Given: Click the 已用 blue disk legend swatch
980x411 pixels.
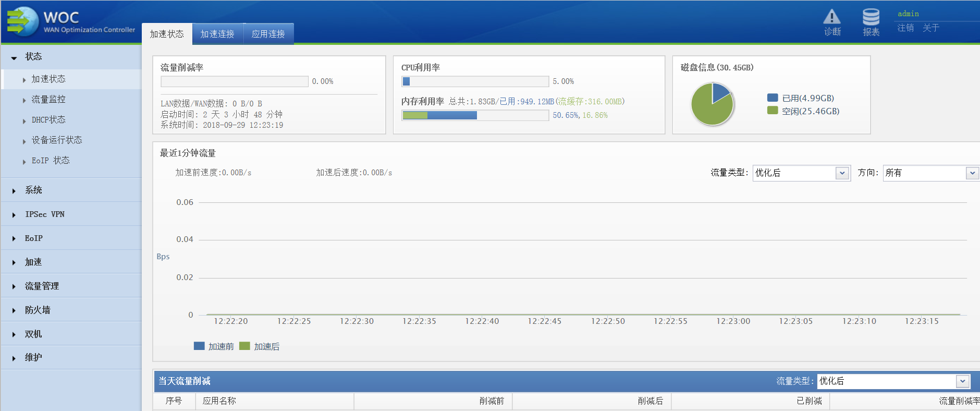Looking at the screenshot, I should point(773,98).
